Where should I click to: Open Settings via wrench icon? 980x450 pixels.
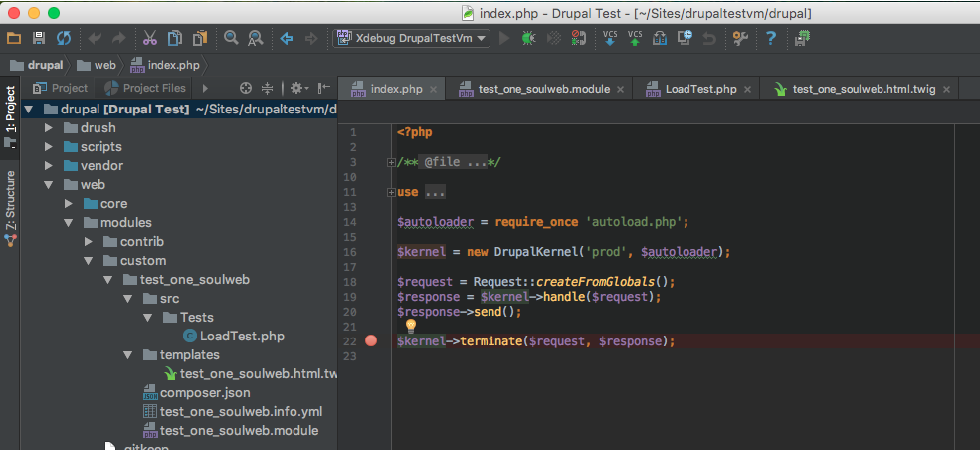740,39
